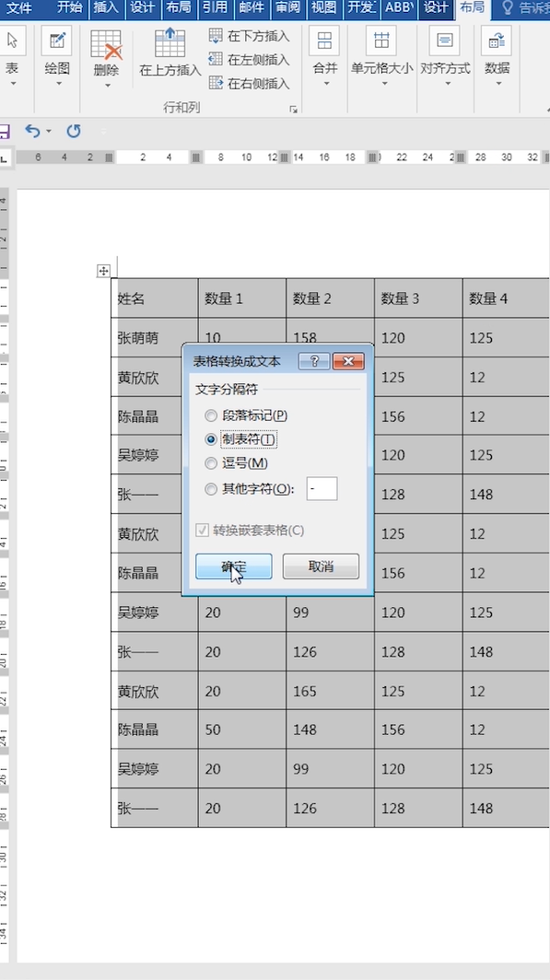Switch to the Review (审阅) tab
The image size is (550, 980).
pos(287,8)
